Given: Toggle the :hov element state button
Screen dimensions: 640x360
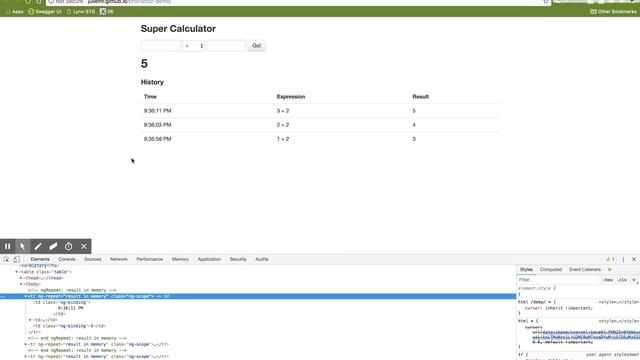Looking at the screenshot, I should click(608, 280).
